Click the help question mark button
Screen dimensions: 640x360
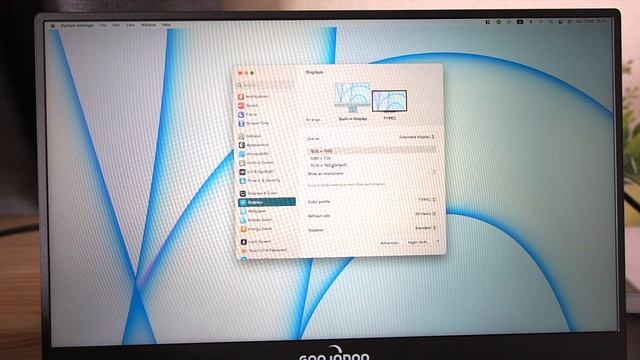pyautogui.click(x=437, y=242)
